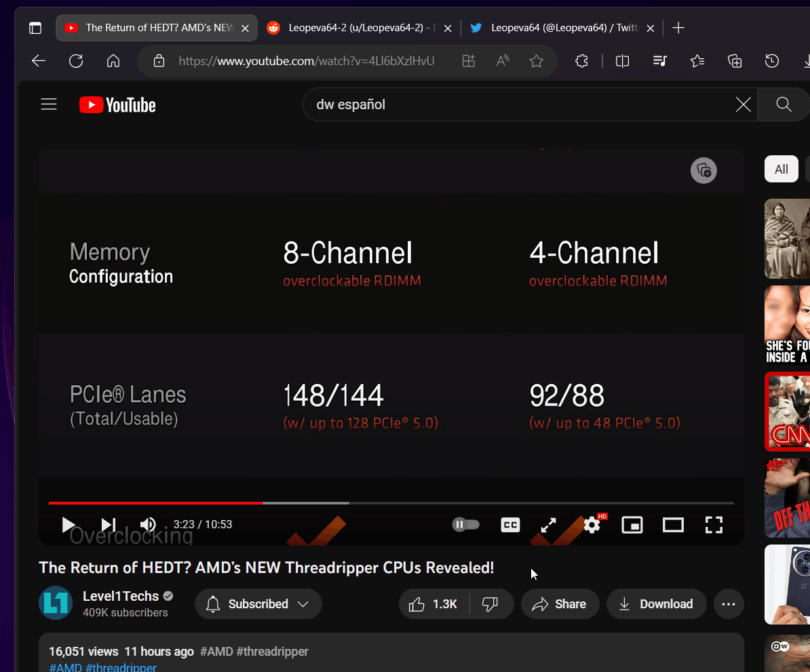
Task: Turn on Read aloud in address bar
Action: pos(503,61)
